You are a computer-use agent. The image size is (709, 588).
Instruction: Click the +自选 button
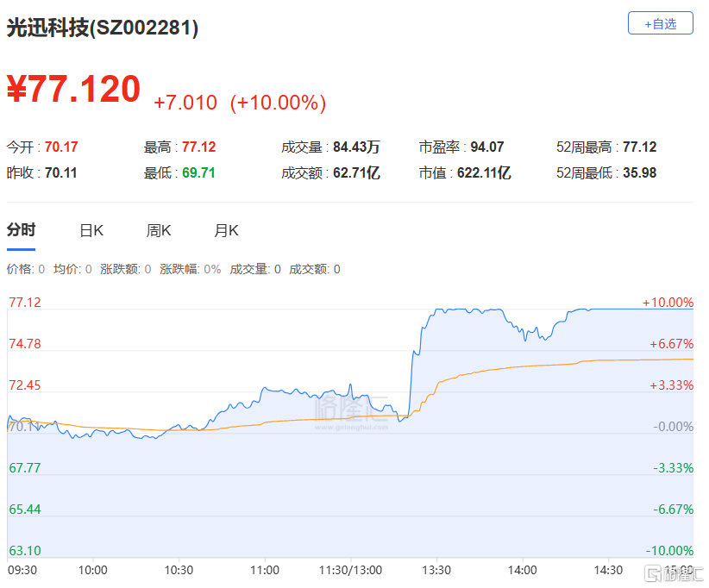pyautogui.click(x=660, y=23)
